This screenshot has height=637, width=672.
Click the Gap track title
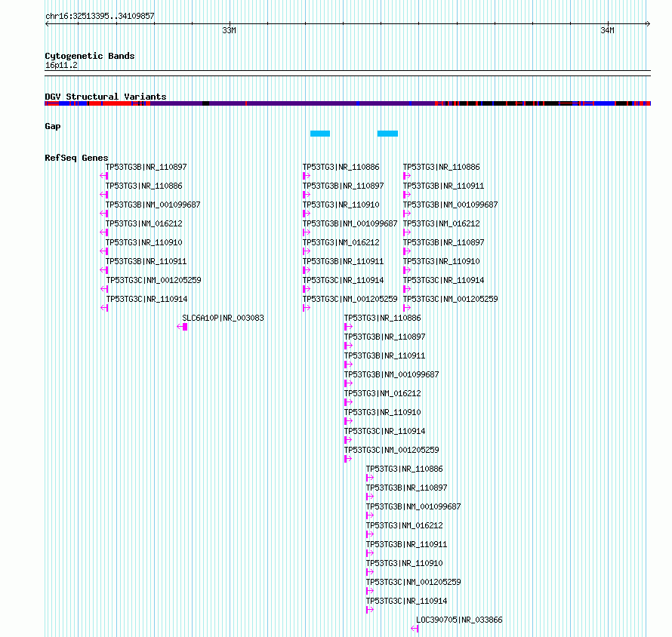click(53, 126)
